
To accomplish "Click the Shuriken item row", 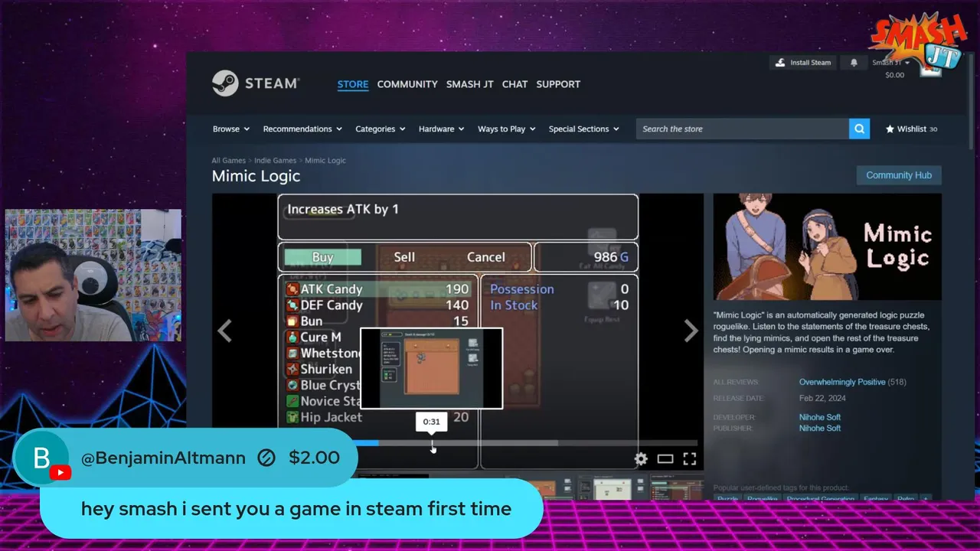I will 322,369.
